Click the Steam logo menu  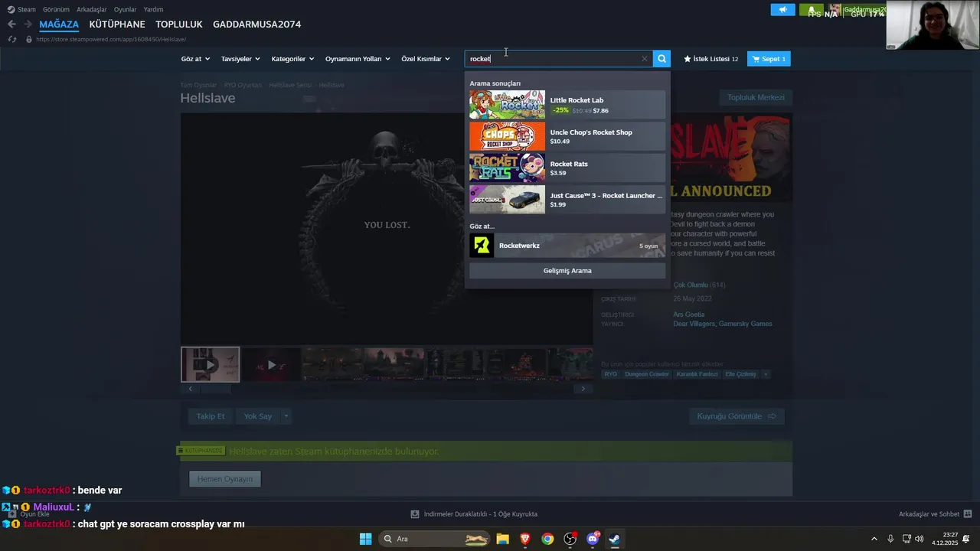(21, 10)
